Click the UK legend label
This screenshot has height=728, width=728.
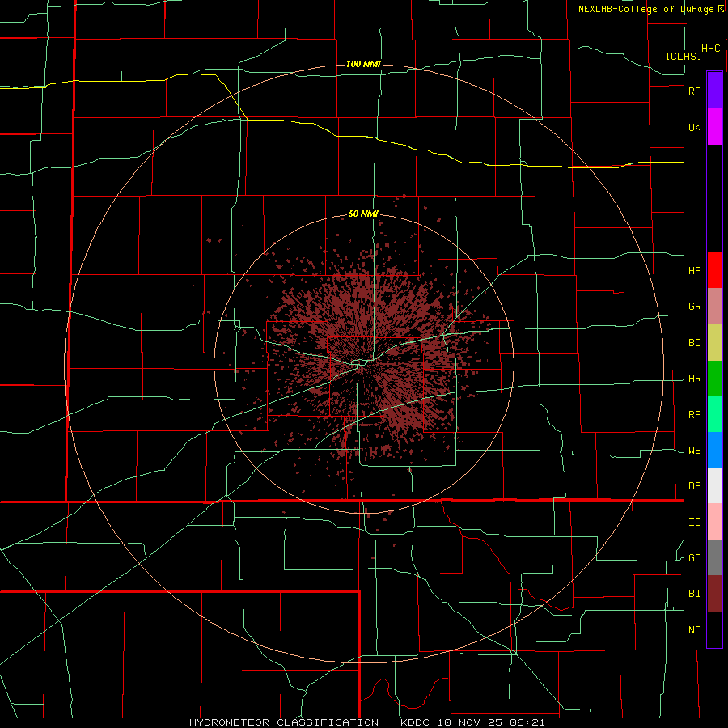click(694, 127)
